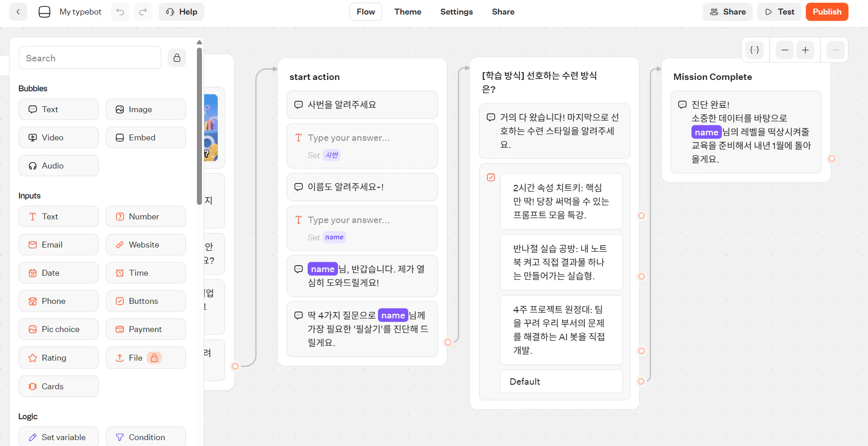Click inside the block search field

[x=89, y=58]
